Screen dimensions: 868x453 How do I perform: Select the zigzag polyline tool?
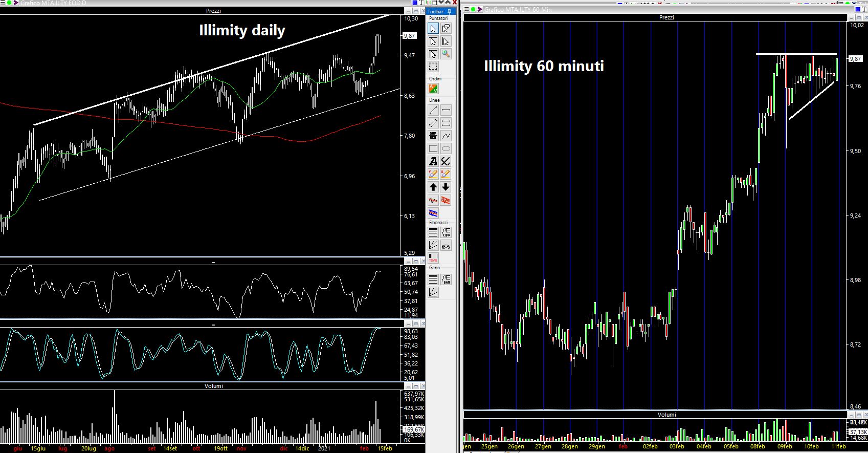point(446,136)
